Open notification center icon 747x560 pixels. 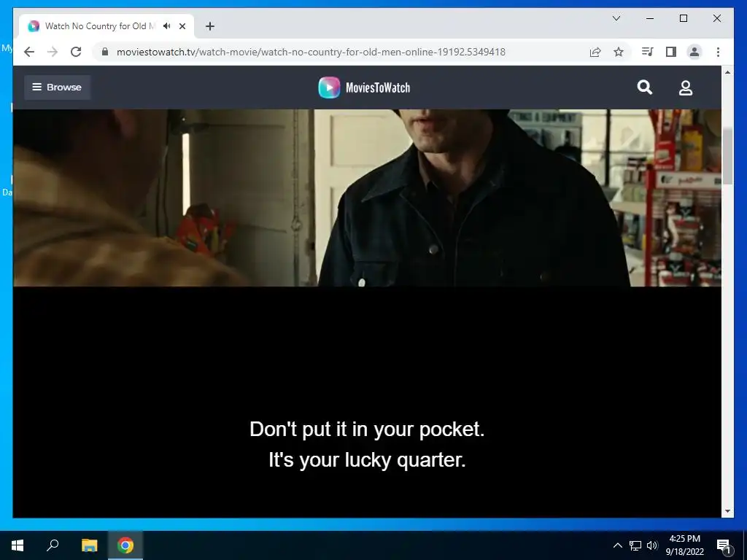pyautogui.click(x=724, y=545)
